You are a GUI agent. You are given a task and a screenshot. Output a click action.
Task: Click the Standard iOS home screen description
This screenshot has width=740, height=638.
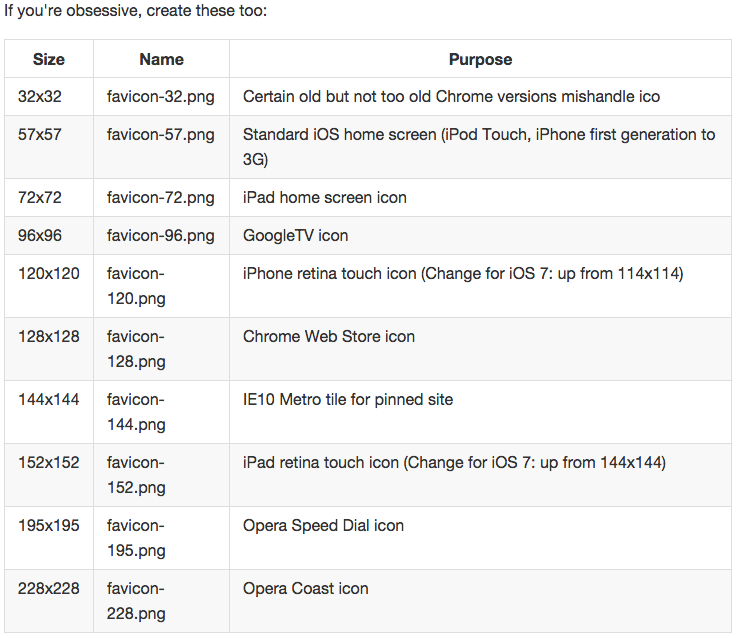click(479, 146)
